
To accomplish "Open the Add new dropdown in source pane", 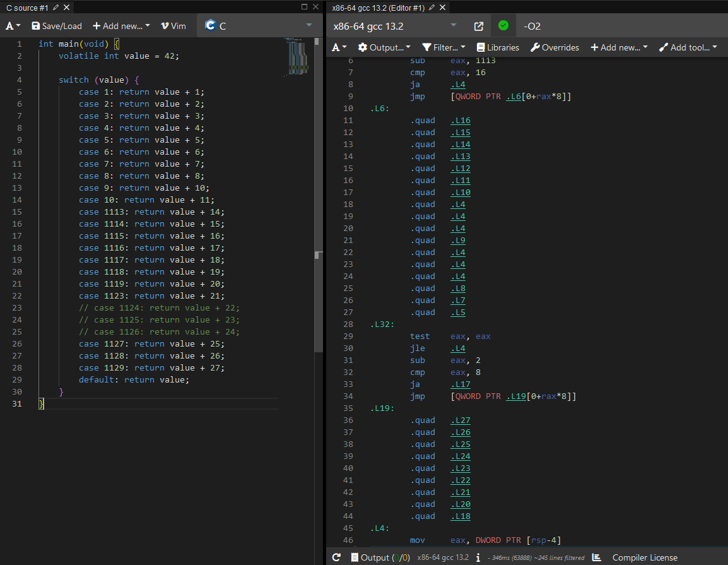I will tap(121, 26).
